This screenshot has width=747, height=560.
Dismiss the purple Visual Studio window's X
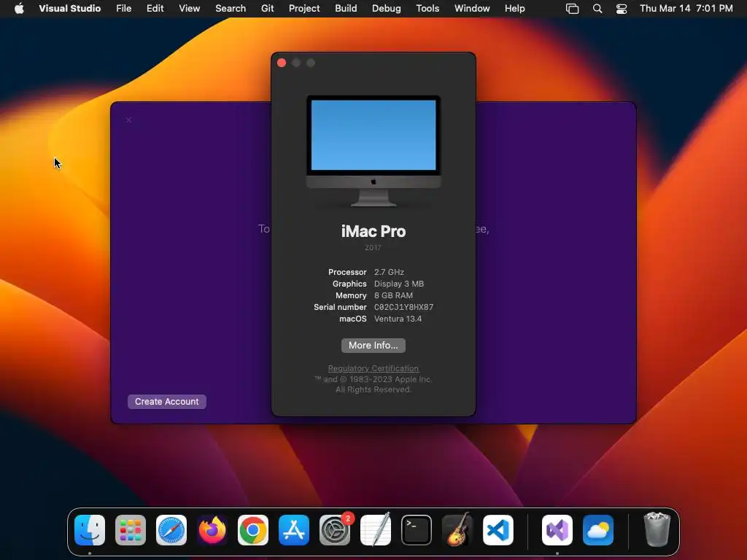(128, 120)
